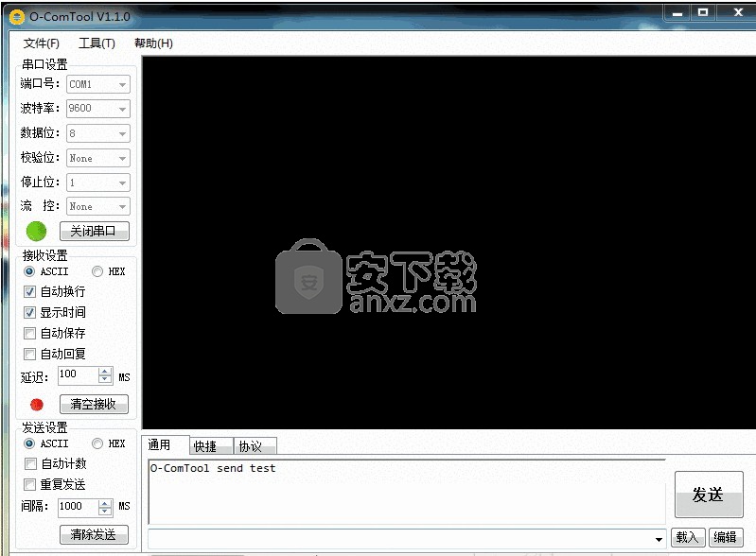Open the 工具(T) menu
The width and height of the screenshot is (756, 556).
point(97,43)
